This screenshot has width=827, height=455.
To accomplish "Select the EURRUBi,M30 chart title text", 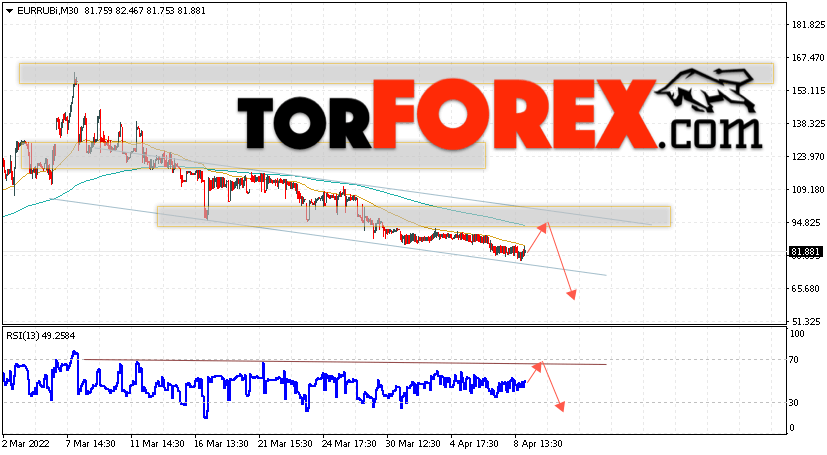I will point(47,11).
